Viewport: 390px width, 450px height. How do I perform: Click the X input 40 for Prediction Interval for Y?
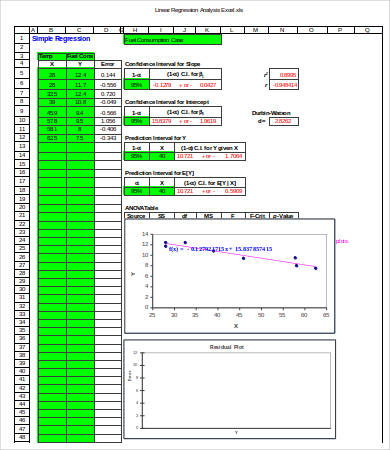162,156
